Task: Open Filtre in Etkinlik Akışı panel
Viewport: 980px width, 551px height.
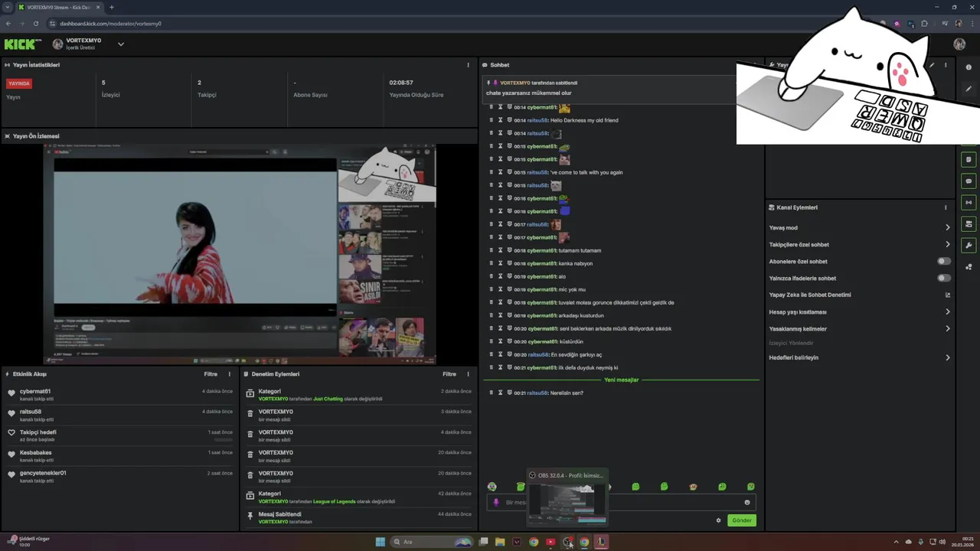Action: pyautogui.click(x=211, y=374)
